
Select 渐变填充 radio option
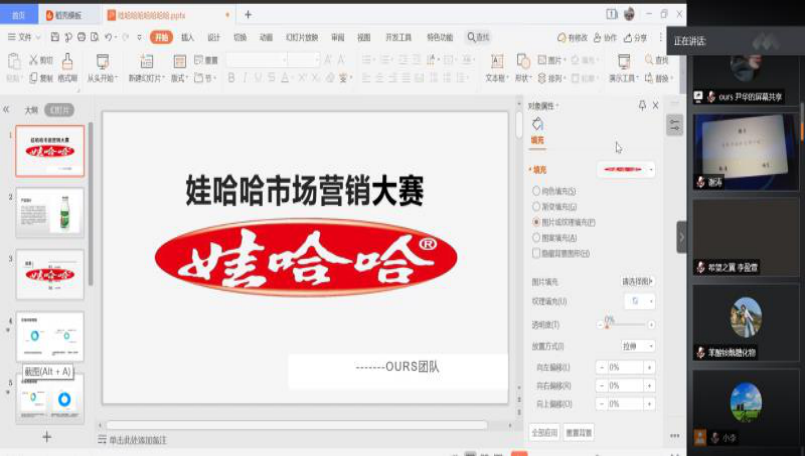pos(537,206)
